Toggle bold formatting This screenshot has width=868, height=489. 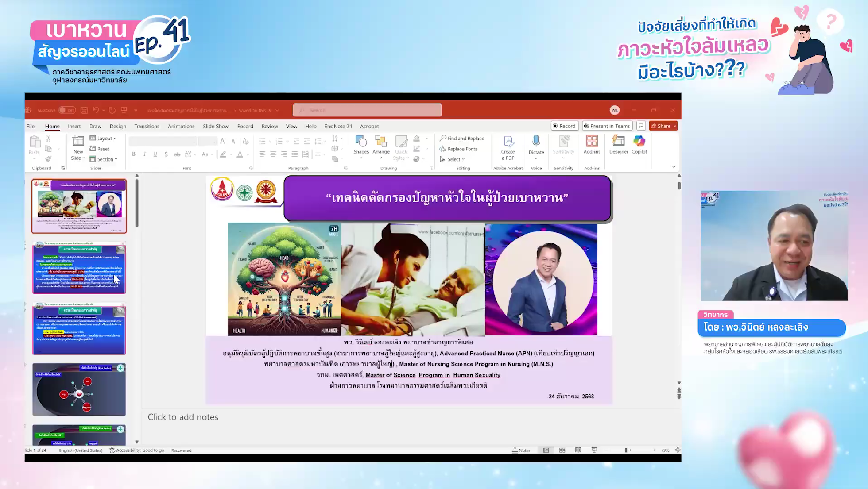pyautogui.click(x=134, y=154)
